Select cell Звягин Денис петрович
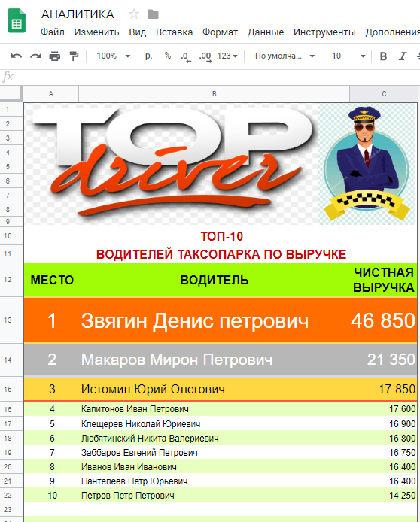 tap(215, 320)
